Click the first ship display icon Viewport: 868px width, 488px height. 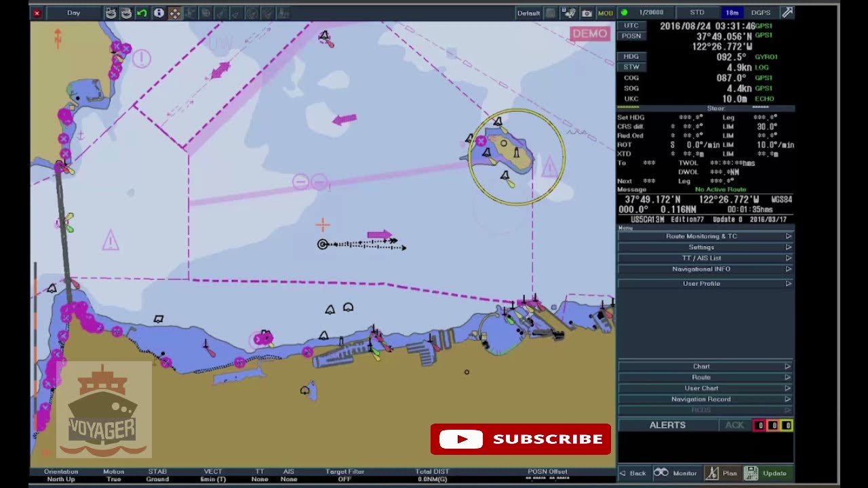coord(111,13)
